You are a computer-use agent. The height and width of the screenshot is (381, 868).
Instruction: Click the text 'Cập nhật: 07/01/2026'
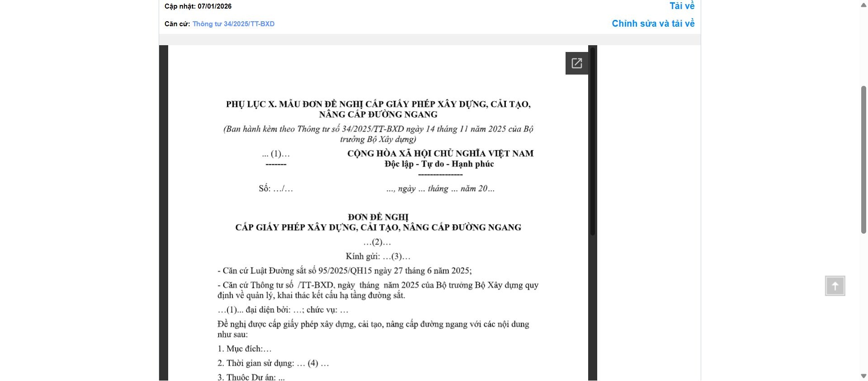click(x=198, y=6)
